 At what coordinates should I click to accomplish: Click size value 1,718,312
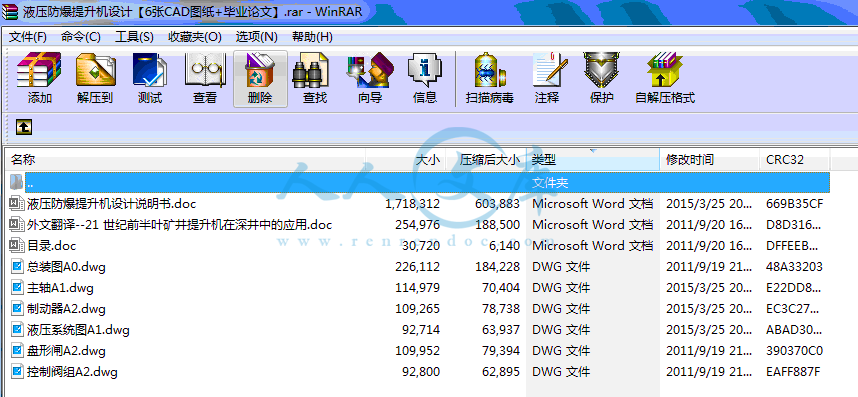[x=413, y=204]
